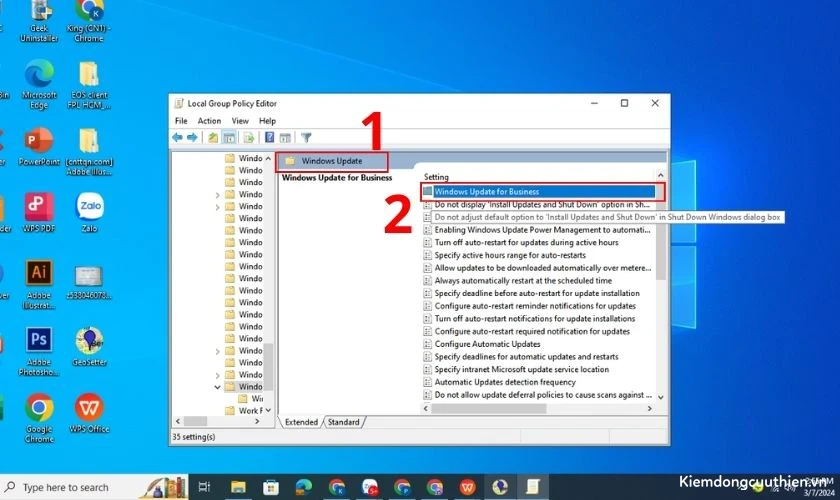Open WPS Office from the taskbar
Screen dimensions: 840x500
(x=467, y=487)
